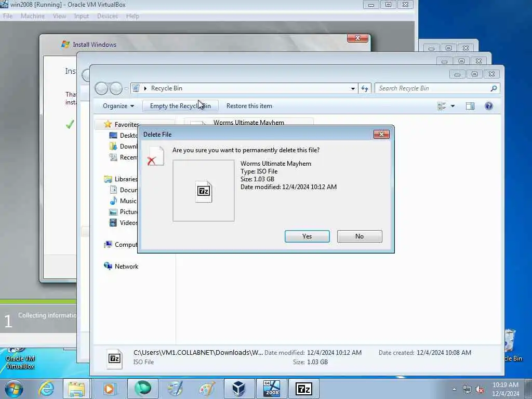
Task: Select Network in navigation pane
Action: pos(121,267)
